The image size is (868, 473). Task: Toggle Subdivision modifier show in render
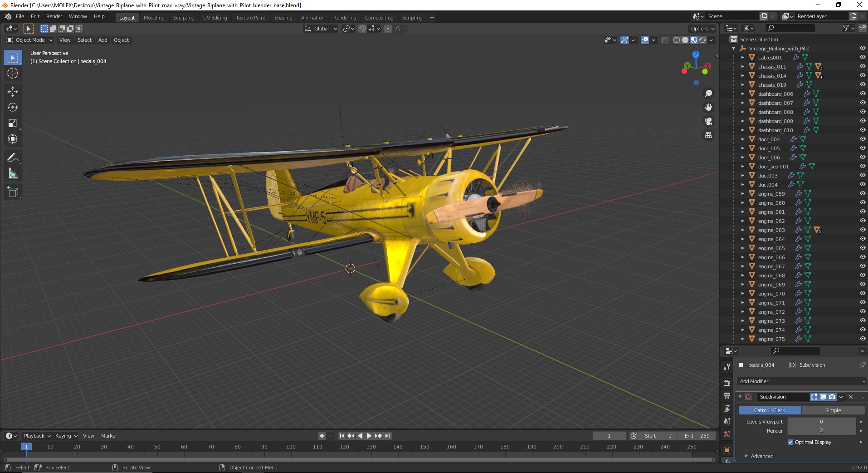[x=832, y=397]
